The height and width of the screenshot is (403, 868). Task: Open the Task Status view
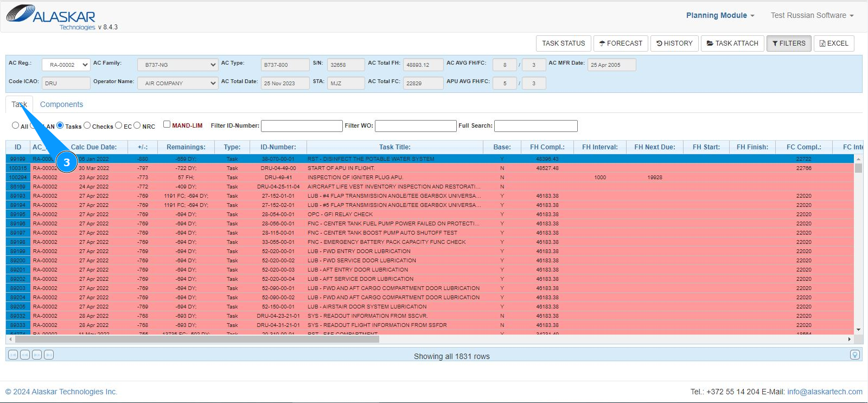pyautogui.click(x=564, y=43)
